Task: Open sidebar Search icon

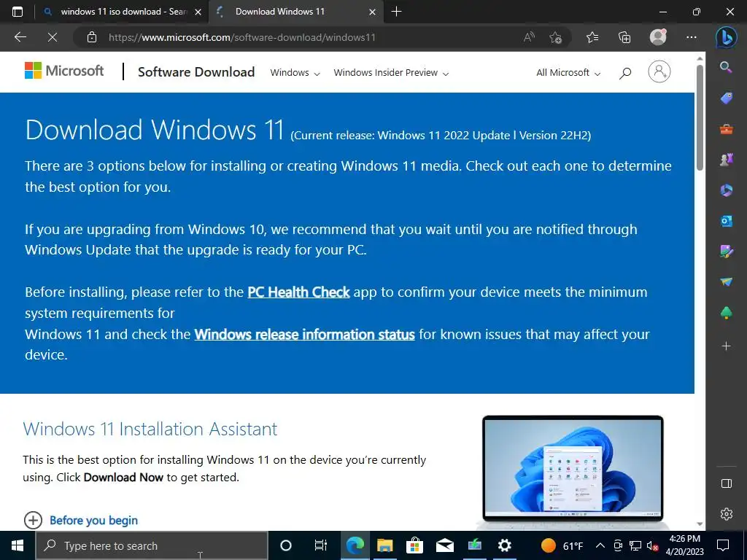Action: click(x=726, y=67)
